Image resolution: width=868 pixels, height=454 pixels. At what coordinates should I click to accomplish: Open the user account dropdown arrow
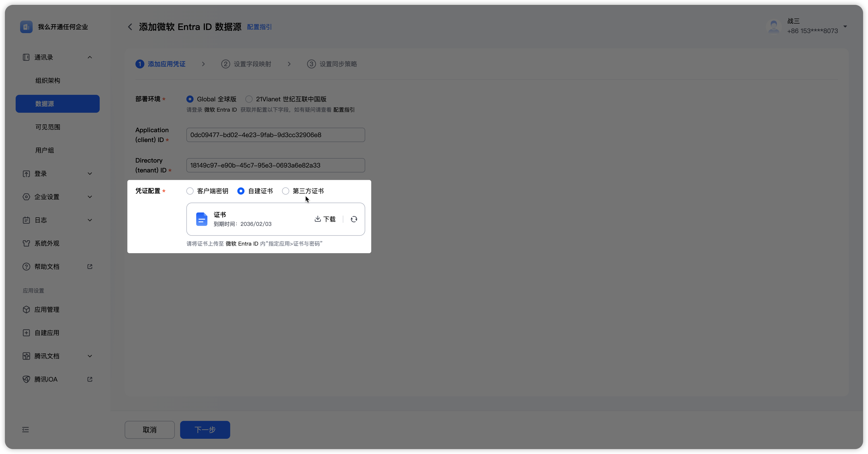(x=845, y=26)
